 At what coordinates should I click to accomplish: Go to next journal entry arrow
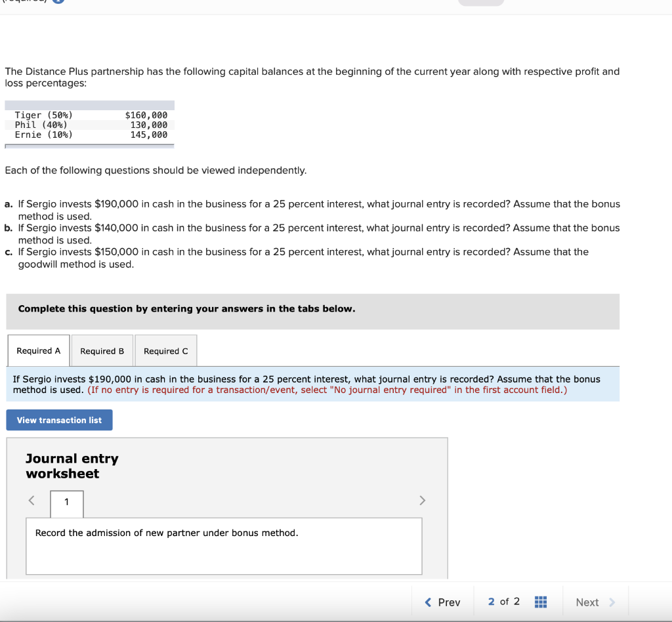click(422, 501)
